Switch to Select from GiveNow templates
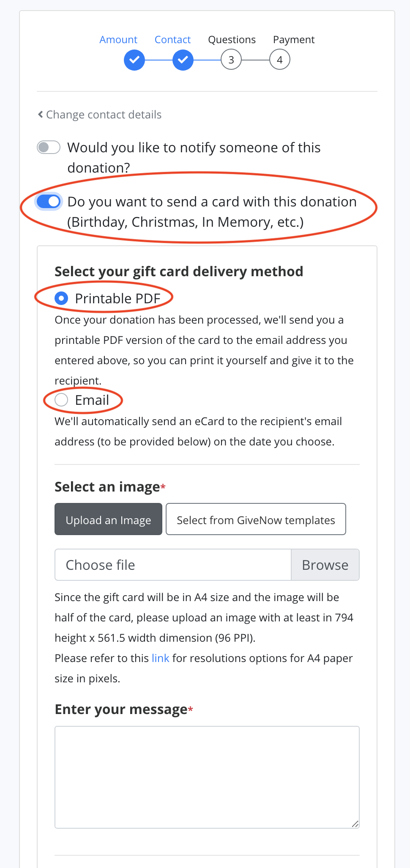 click(x=255, y=519)
